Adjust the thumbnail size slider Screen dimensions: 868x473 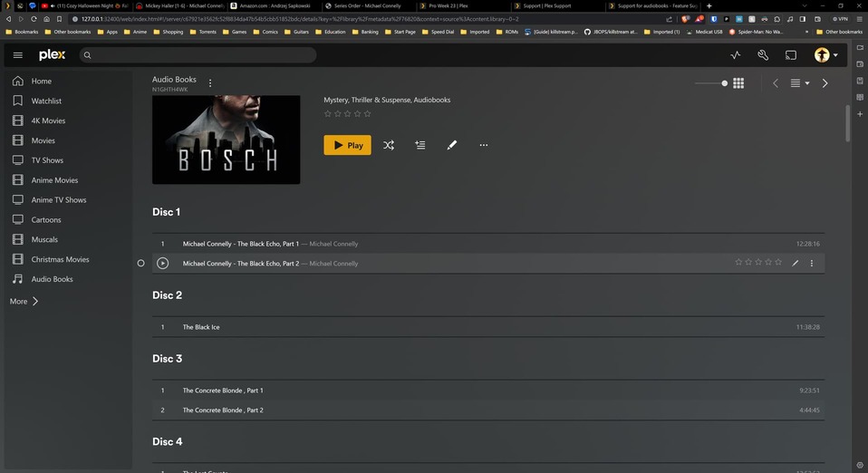click(711, 83)
